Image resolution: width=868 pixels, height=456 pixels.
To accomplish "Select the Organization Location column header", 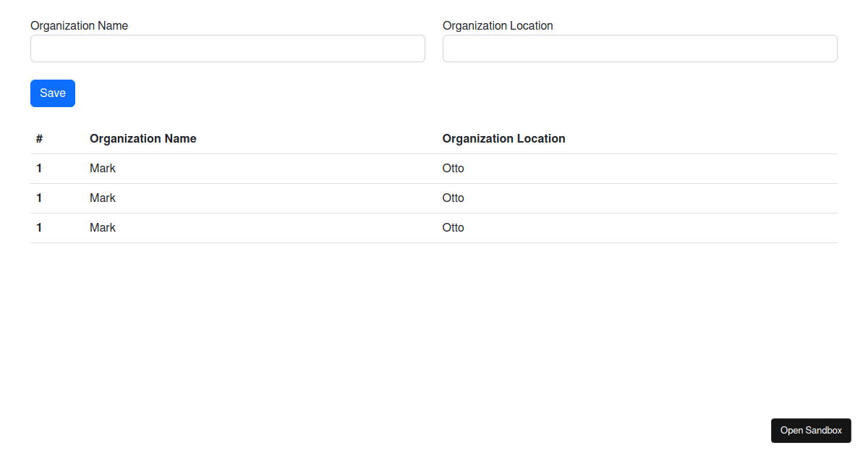I will point(503,138).
